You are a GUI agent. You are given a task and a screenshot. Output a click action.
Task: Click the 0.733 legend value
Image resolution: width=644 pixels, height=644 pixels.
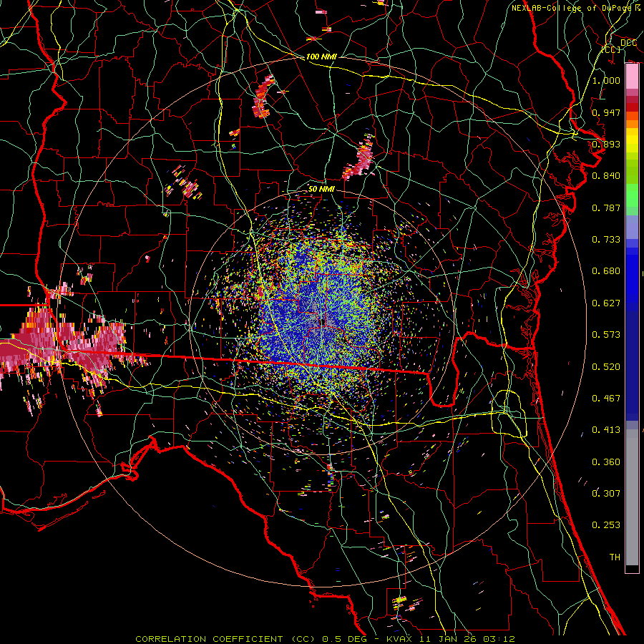coord(606,240)
